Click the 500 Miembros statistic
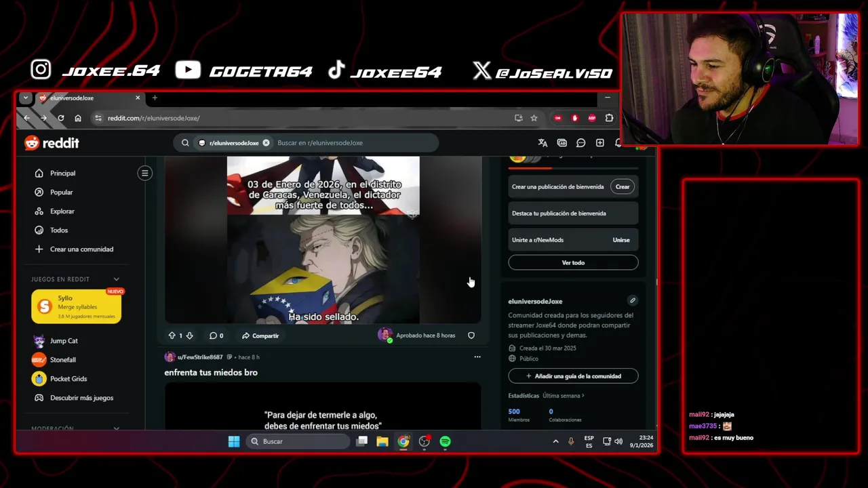868x488 pixels. 519,415
